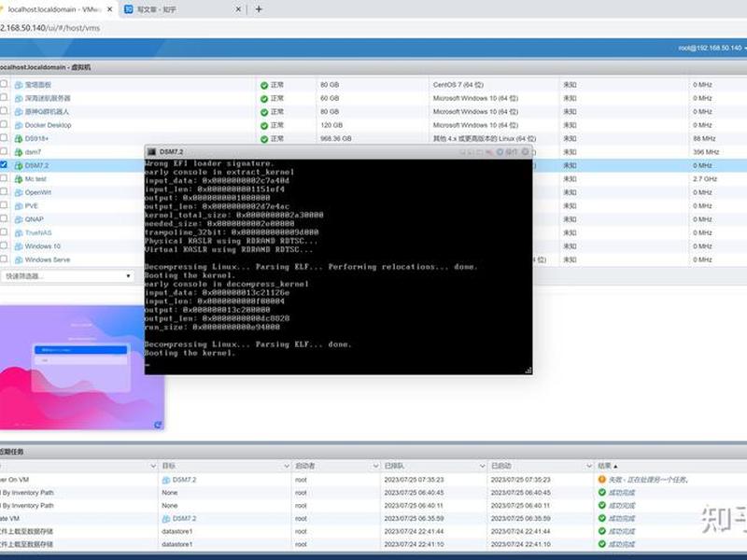Viewport: 747px width, 560px height.
Task: Click the Mc test VM icon
Action: 19,179
